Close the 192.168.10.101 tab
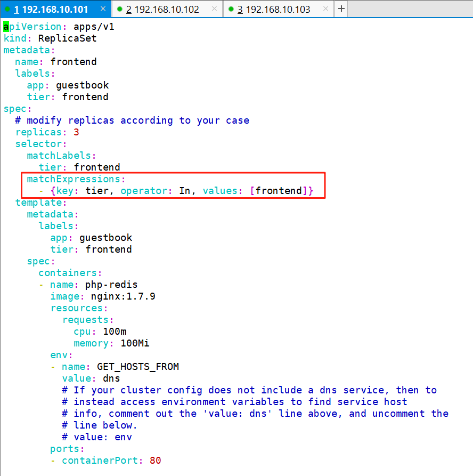 point(103,9)
